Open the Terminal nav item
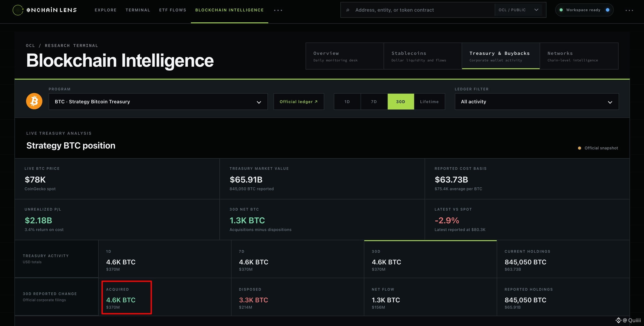Screen dimensions: 644x326 click(138, 10)
